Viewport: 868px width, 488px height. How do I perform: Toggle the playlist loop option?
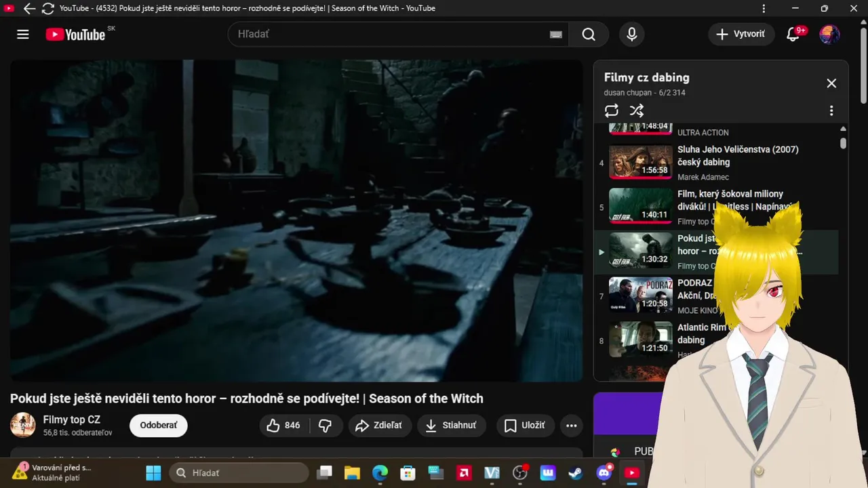[612, 110]
